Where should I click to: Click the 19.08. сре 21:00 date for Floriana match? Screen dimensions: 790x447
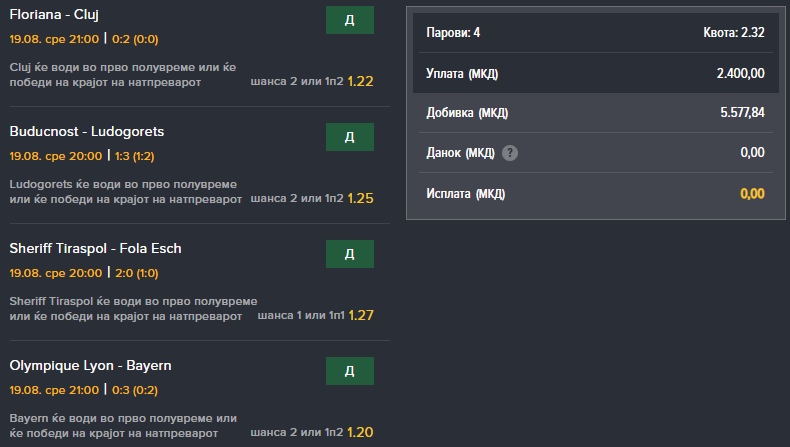55,39
